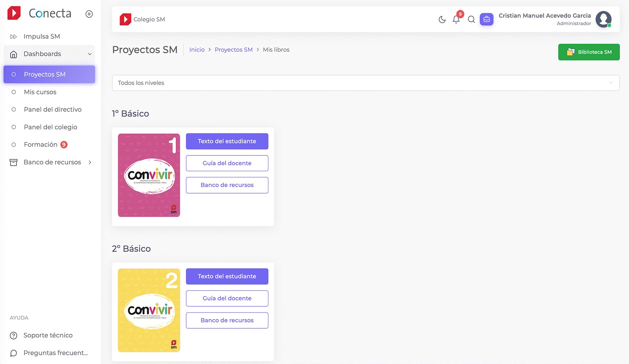Open Mis cursos in sidebar
This screenshot has width=629, height=364.
49,92
